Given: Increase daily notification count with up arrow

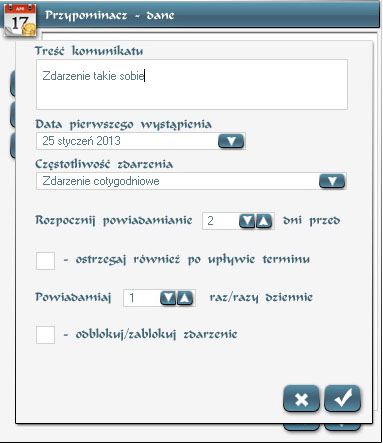Looking at the screenshot, I should pos(185,298).
